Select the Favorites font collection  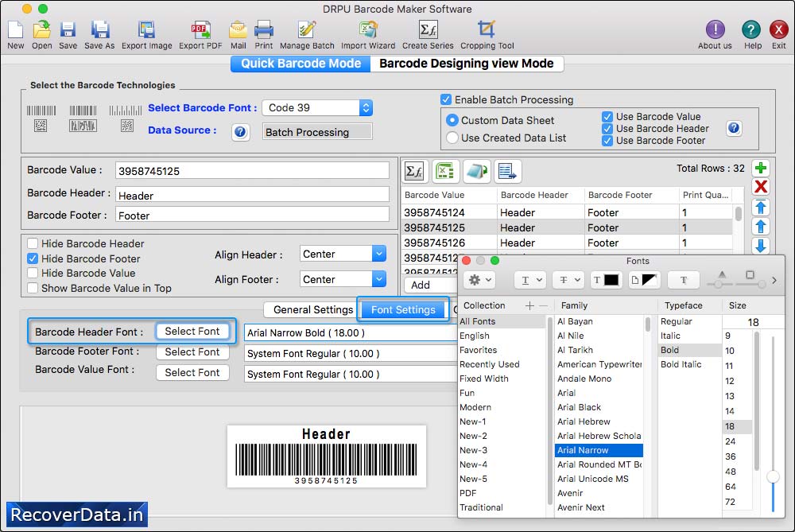(x=478, y=350)
